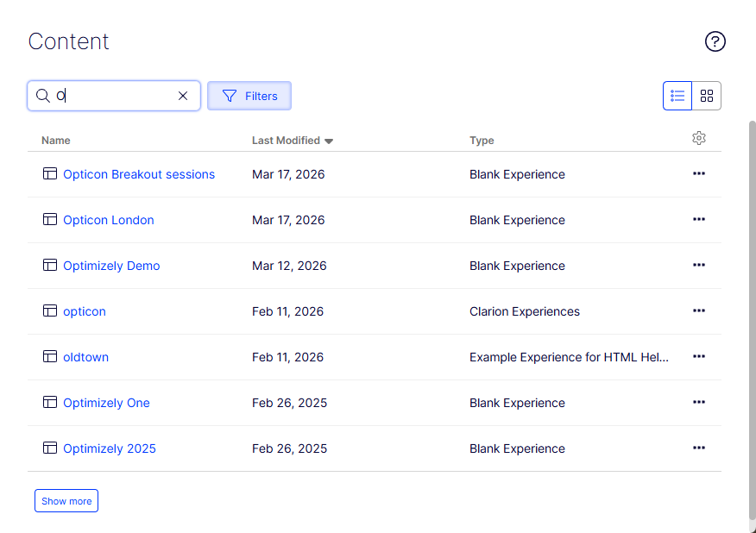Open the opticon experience link
This screenshot has height=533, width=756.
(85, 311)
